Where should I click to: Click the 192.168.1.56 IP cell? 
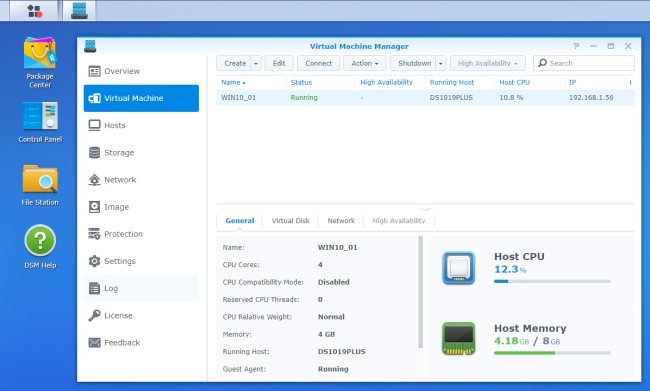(591, 98)
